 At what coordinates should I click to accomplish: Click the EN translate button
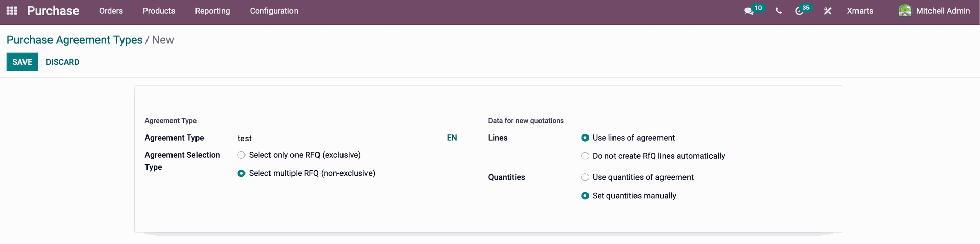pos(452,138)
